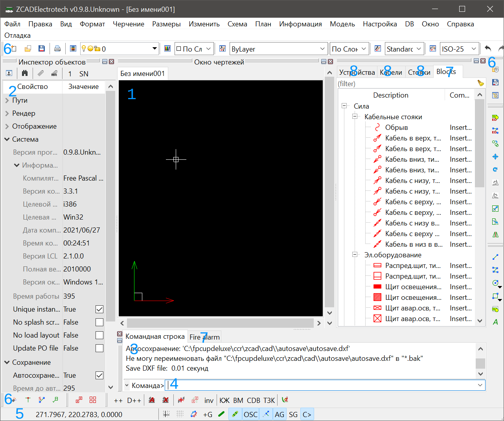Select the move cross-arrows tool
The image size is (504, 421).
point(495,157)
